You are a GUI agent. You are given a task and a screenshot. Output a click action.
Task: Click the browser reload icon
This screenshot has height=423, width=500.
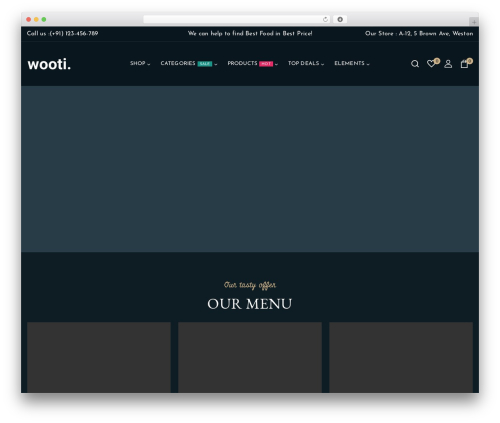pos(325,19)
